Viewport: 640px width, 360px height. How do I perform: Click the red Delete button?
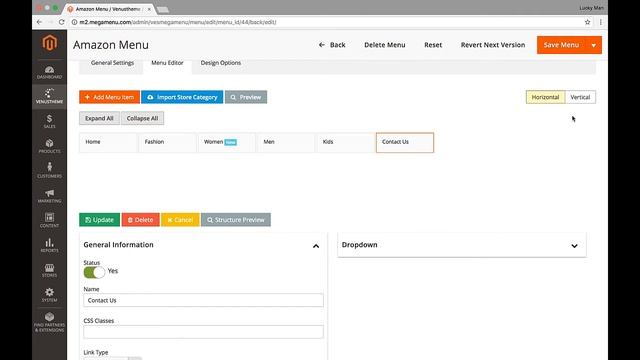pos(140,220)
